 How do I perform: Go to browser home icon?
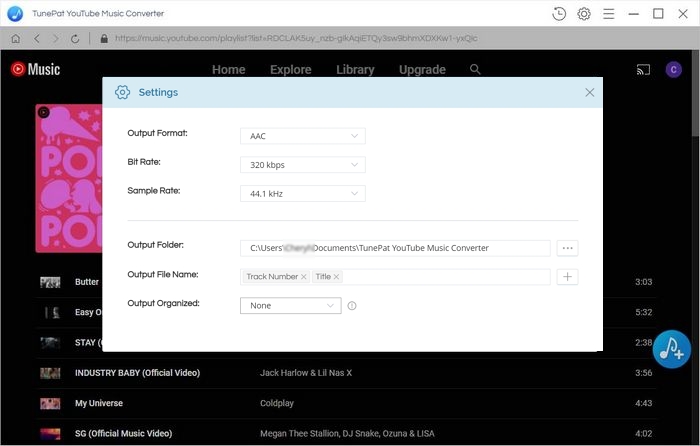[16, 38]
